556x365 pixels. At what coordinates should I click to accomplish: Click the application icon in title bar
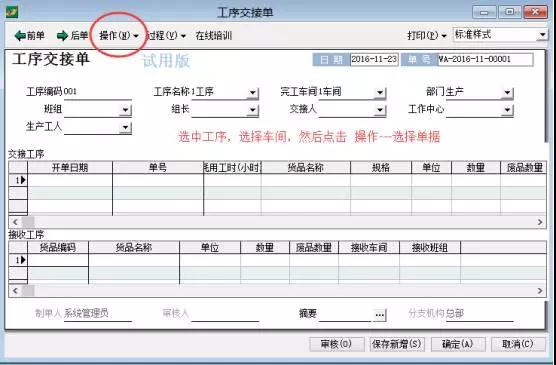click(x=12, y=12)
